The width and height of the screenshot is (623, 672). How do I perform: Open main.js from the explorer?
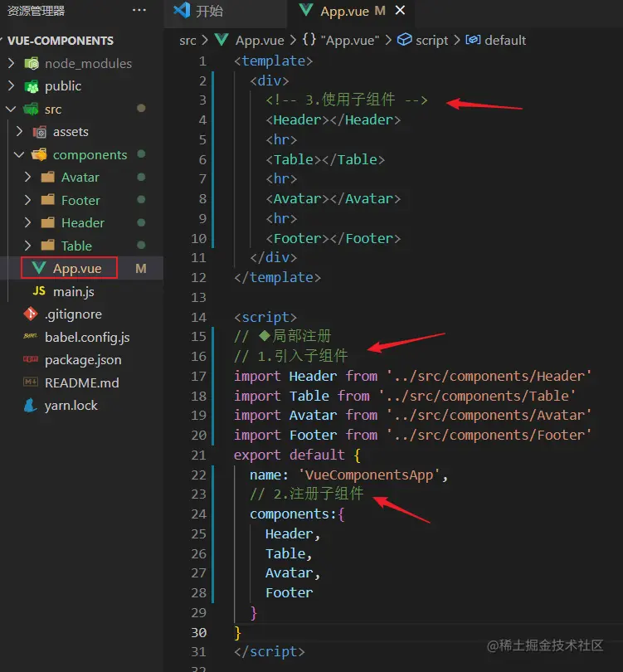point(73,291)
